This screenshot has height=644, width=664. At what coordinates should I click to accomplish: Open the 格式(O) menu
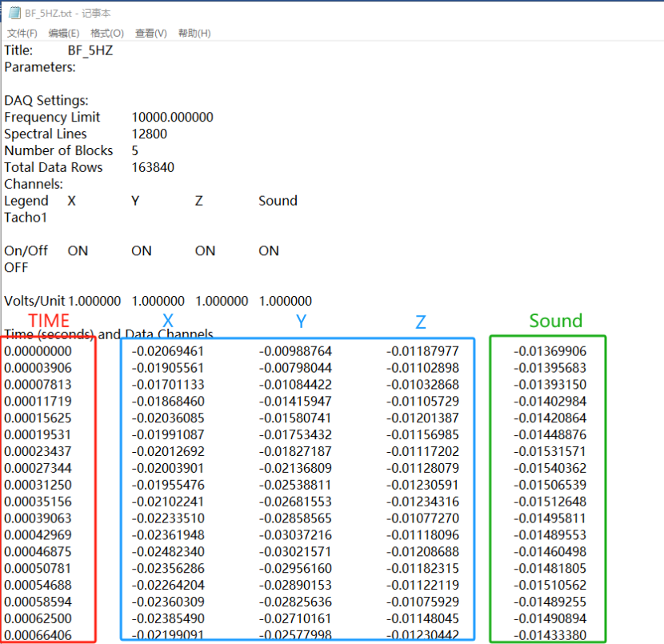coord(106,33)
